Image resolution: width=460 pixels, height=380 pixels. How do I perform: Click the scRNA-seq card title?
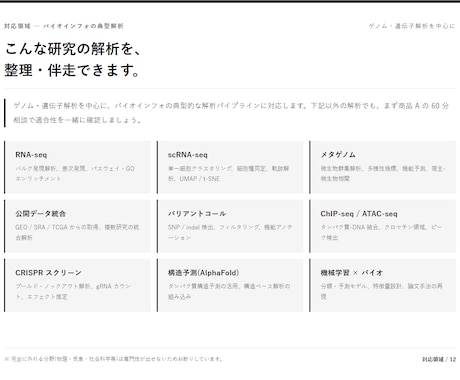[x=187, y=155]
